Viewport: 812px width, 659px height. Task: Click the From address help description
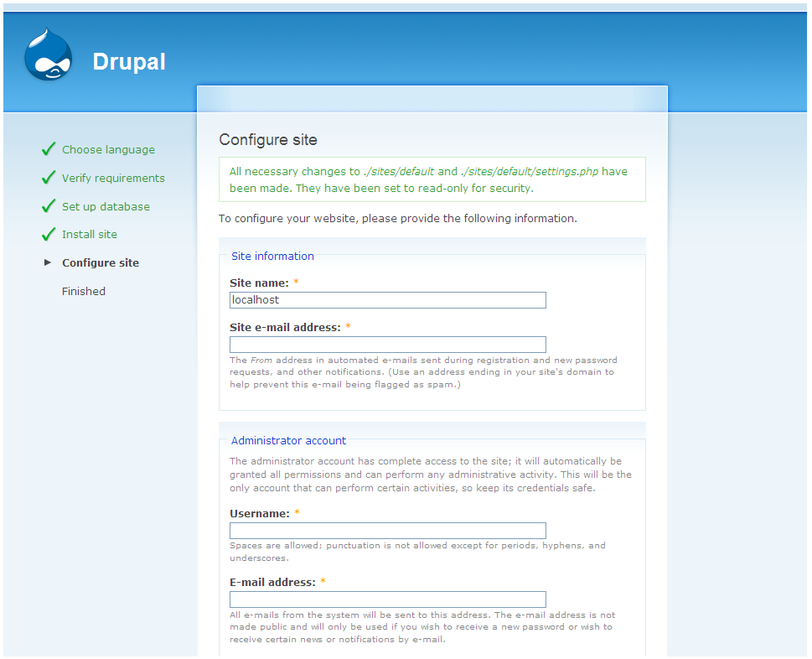click(424, 372)
